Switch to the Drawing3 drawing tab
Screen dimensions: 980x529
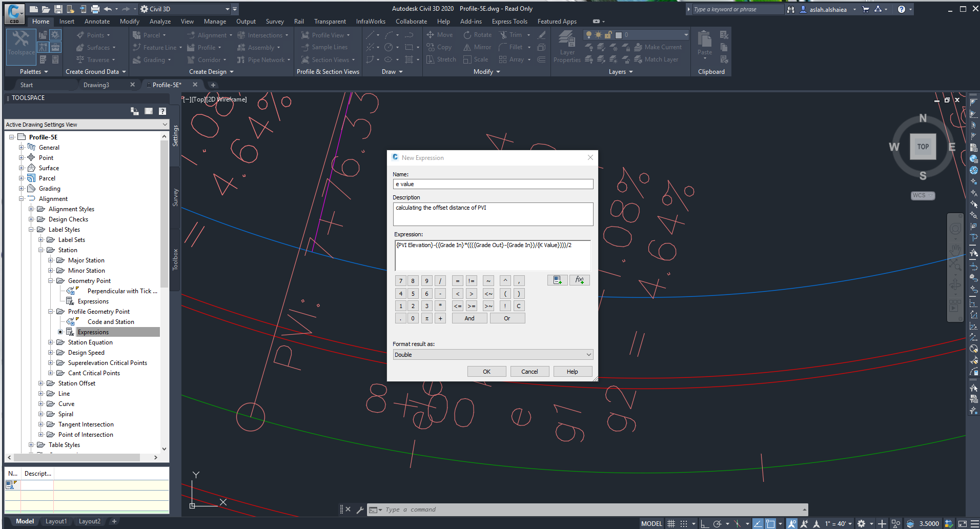click(x=97, y=85)
